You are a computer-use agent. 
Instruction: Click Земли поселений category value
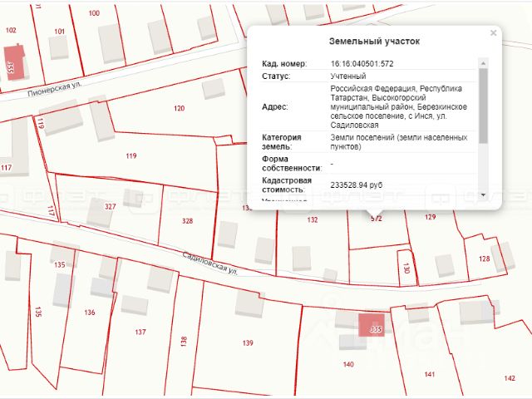point(399,142)
